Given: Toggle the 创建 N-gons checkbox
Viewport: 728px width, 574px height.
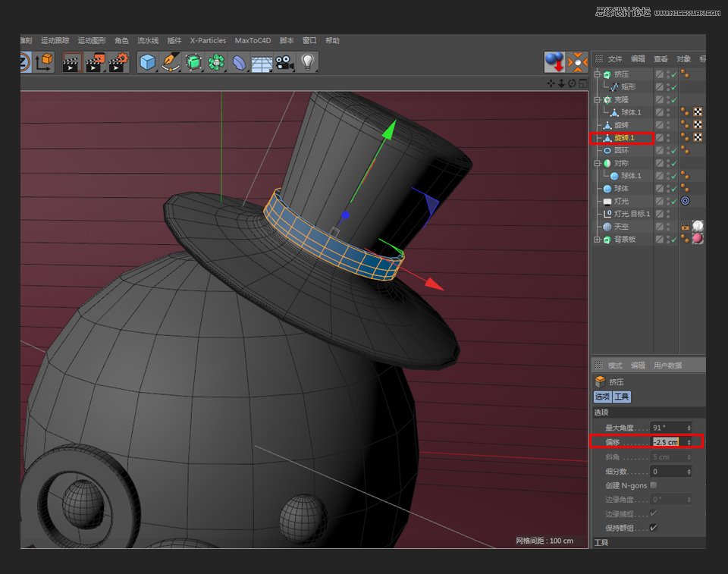Looking at the screenshot, I should point(654,485).
